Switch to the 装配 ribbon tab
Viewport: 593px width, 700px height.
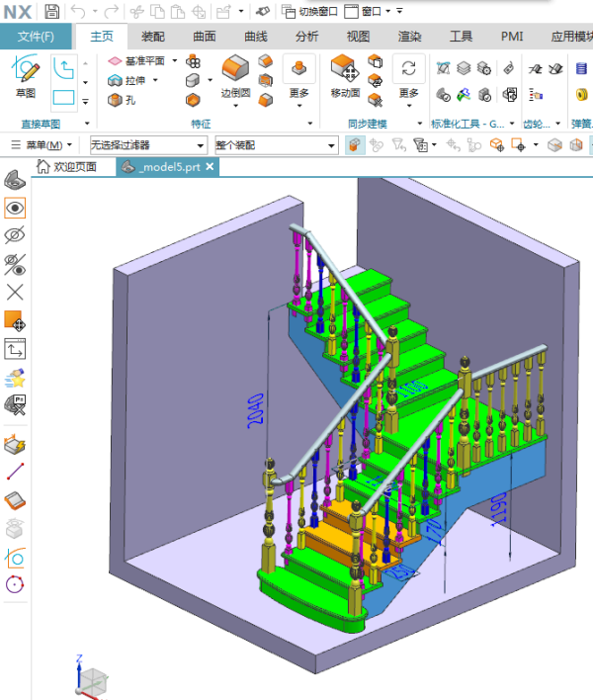(153, 37)
